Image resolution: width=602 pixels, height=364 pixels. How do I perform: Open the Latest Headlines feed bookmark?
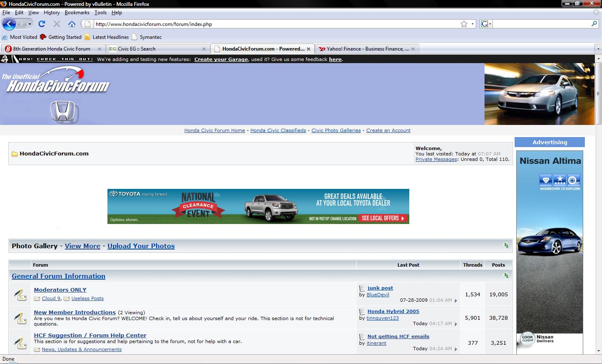click(x=107, y=37)
